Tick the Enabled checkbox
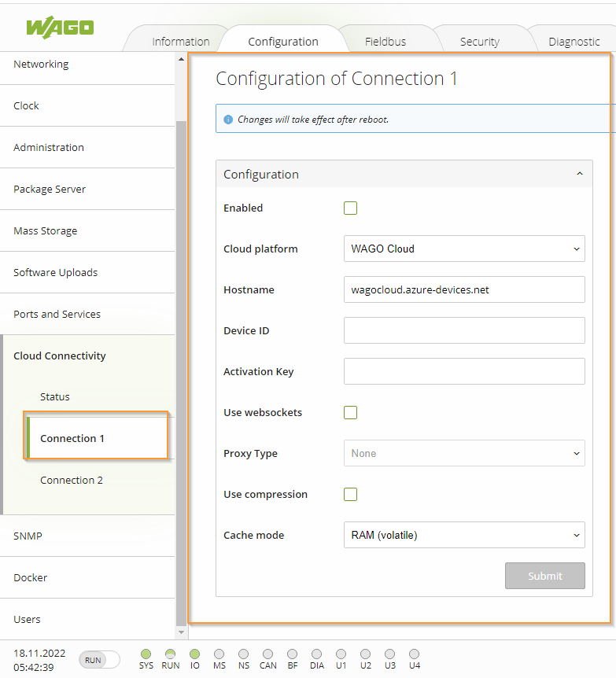Image resolution: width=616 pixels, height=678 pixels. tap(350, 208)
